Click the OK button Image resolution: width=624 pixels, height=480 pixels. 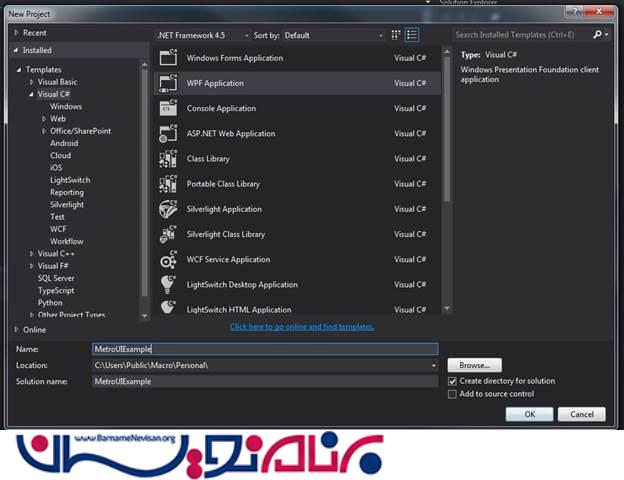(x=529, y=414)
